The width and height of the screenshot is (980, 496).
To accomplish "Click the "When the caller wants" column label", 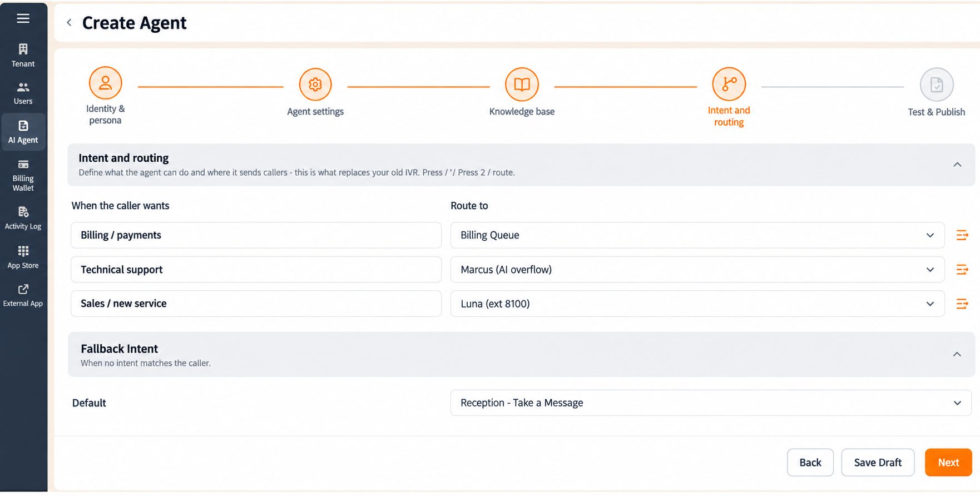I will point(120,206).
